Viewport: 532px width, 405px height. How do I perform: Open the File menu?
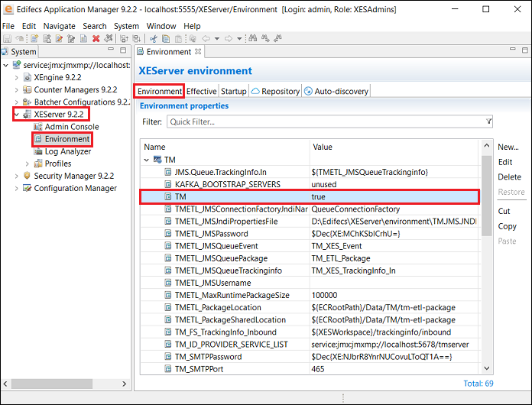tap(8, 26)
